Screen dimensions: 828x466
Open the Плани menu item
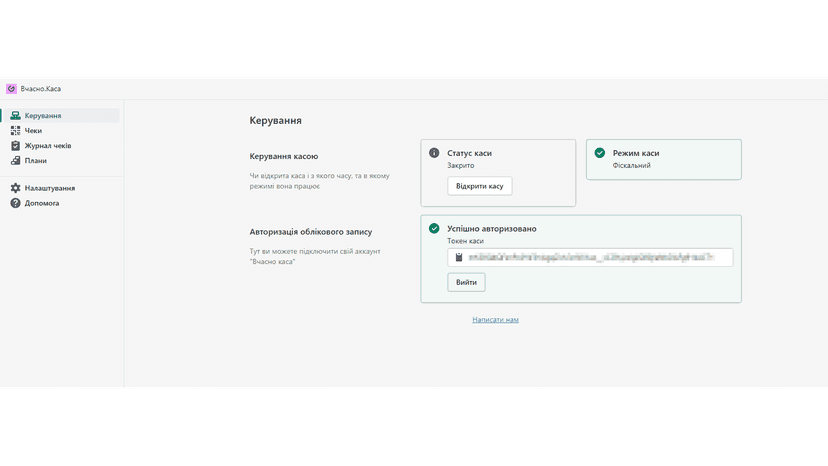pyautogui.click(x=61, y=161)
